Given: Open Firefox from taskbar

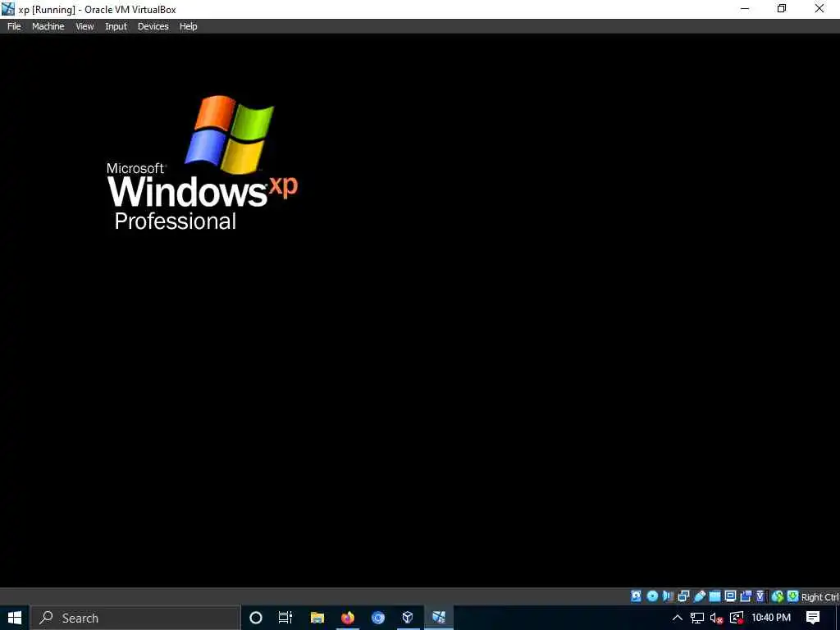Looking at the screenshot, I should pos(348,618).
